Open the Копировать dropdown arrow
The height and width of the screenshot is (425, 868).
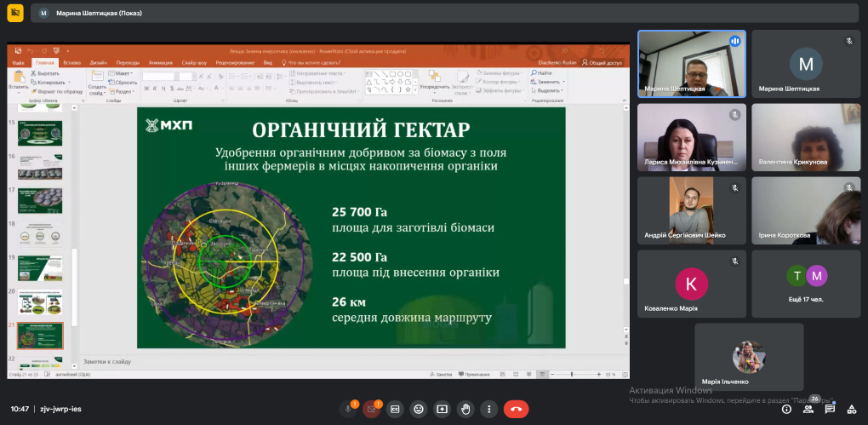coord(69,82)
